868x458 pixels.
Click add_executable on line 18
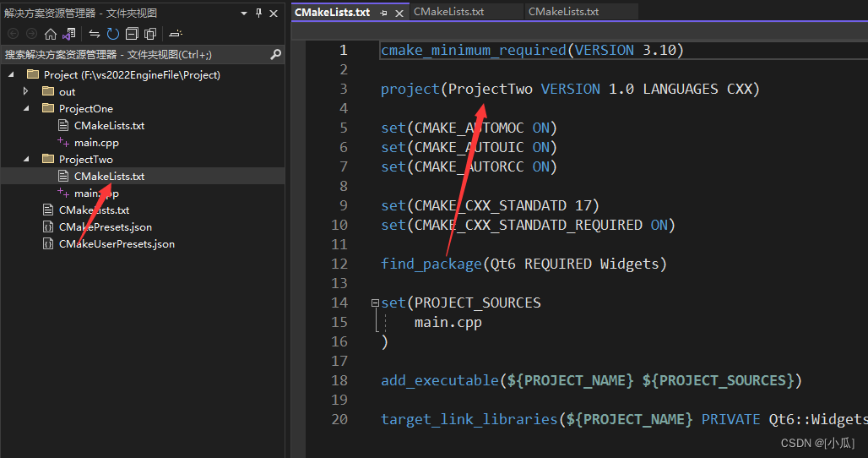tap(440, 380)
